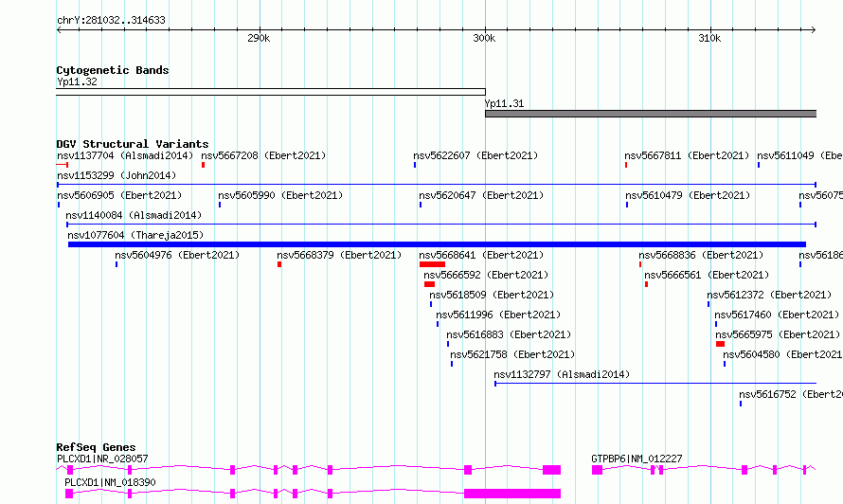The image size is (843, 504).
Task: Open PLCXD1|NR_028057 gene label
Action: (x=102, y=459)
